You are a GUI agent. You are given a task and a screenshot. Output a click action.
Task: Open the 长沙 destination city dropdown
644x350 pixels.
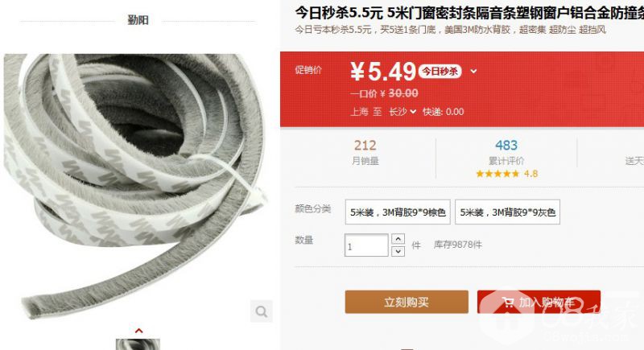(402, 112)
